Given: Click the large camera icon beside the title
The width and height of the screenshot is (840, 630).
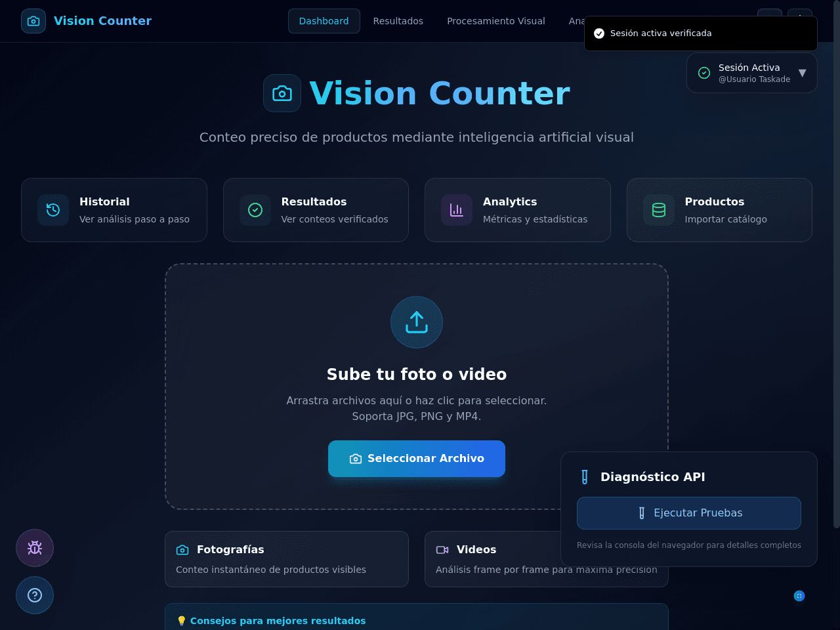Looking at the screenshot, I should coord(282,93).
